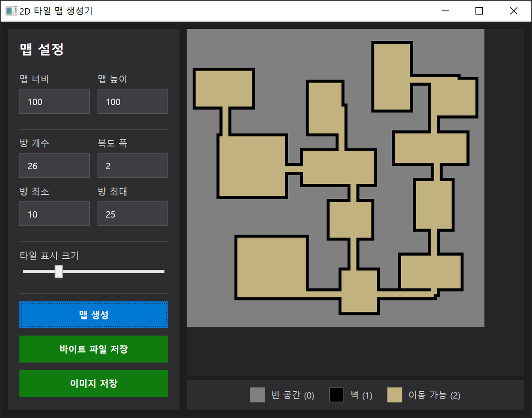The width and height of the screenshot is (532, 418).
Task: Click the 방 최대 input field
Action: (x=133, y=214)
